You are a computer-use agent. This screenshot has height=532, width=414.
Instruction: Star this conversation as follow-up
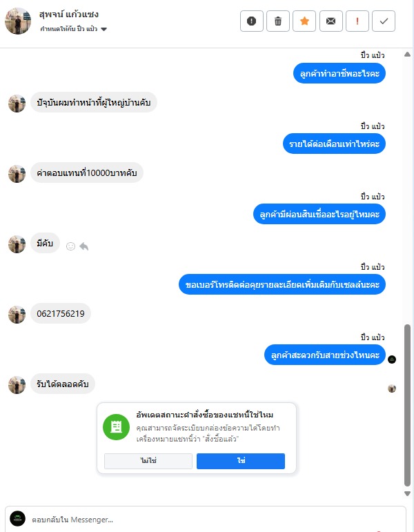(x=304, y=21)
